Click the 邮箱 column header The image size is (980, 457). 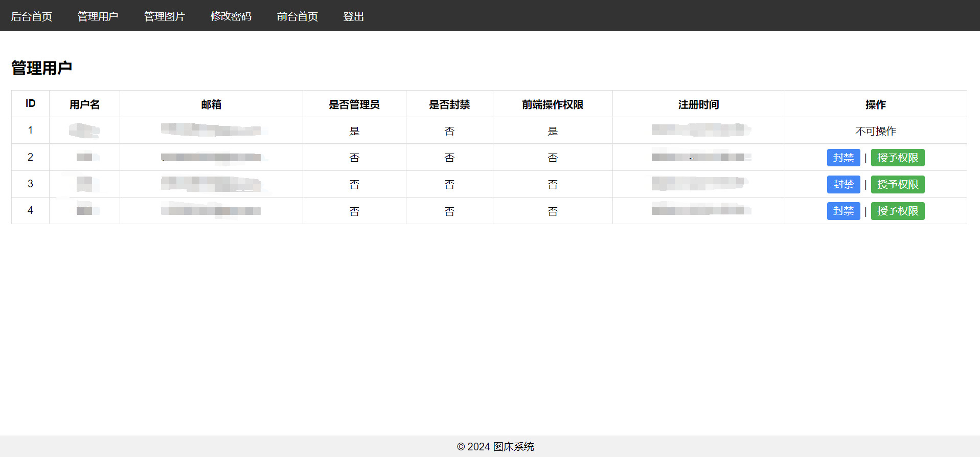pos(211,104)
